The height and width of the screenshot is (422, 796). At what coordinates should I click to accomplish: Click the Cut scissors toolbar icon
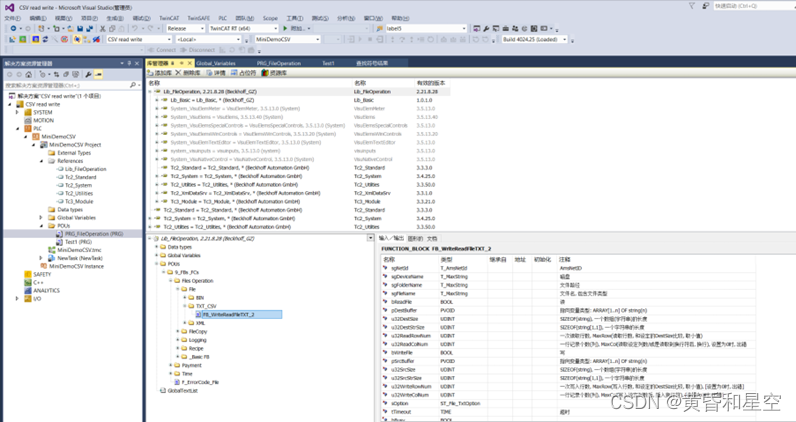[102, 28]
